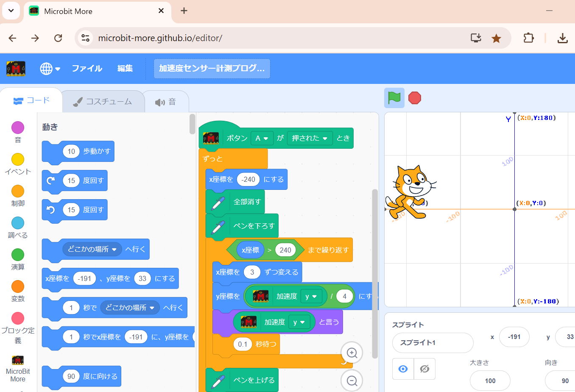
Task: Switch to the 音 tab
Action: coord(165,102)
